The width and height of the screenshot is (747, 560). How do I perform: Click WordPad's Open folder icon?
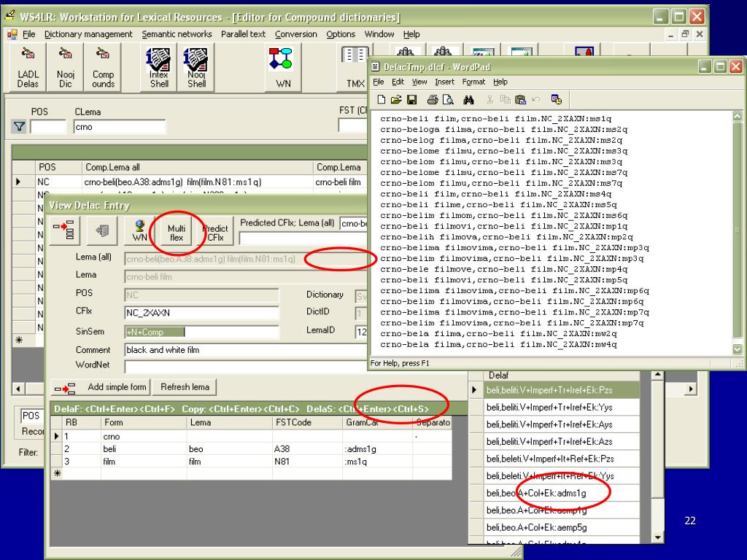396,99
